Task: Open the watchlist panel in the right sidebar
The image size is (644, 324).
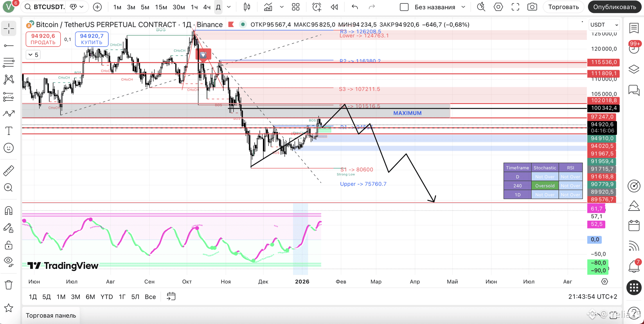Action: coord(634,28)
